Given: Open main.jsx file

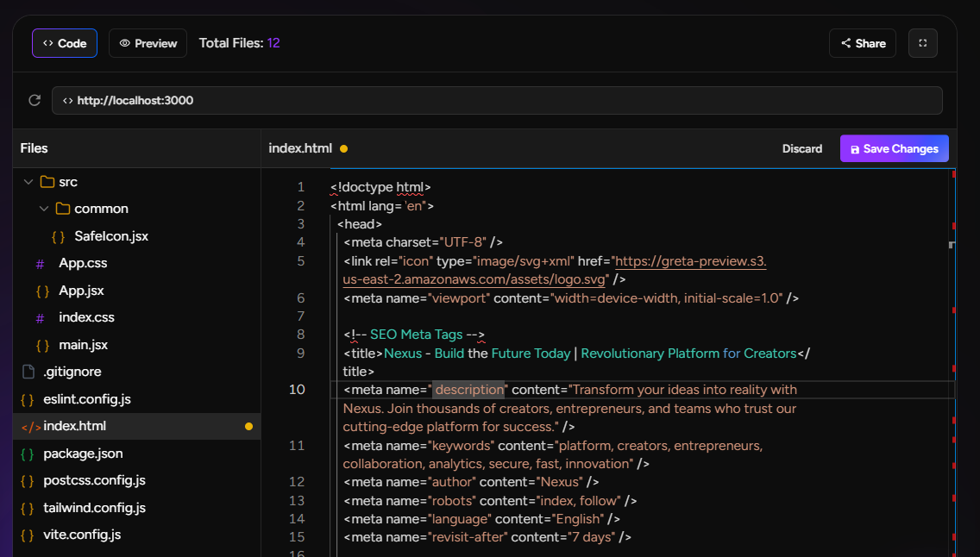Looking at the screenshot, I should click(83, 345).
